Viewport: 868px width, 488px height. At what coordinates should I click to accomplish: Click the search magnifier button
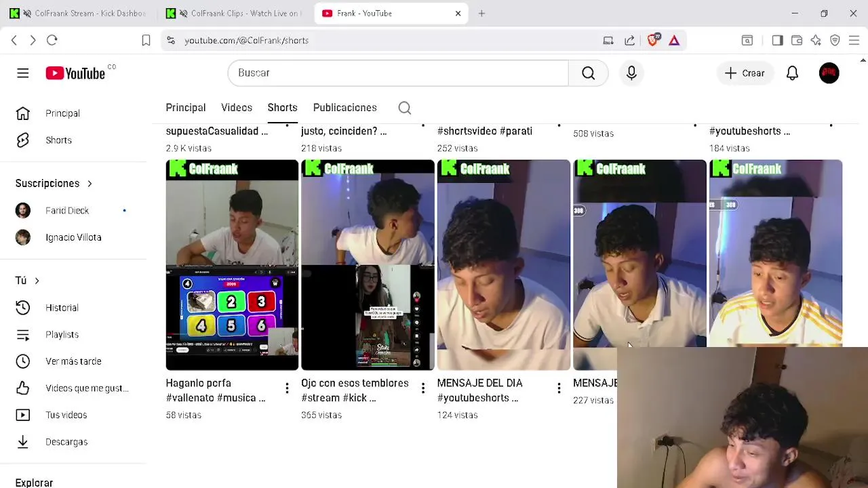(x=588, y=73)
